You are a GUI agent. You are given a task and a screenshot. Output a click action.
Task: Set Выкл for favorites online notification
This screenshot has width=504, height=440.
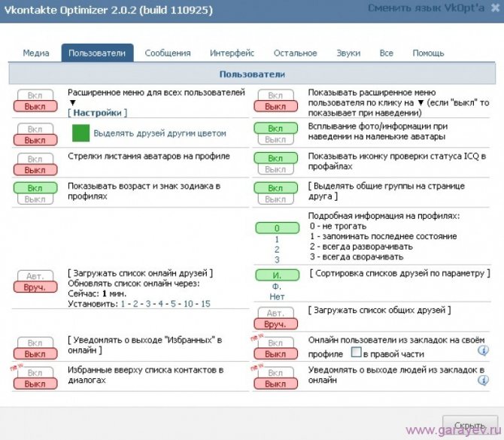coord(35,354)
